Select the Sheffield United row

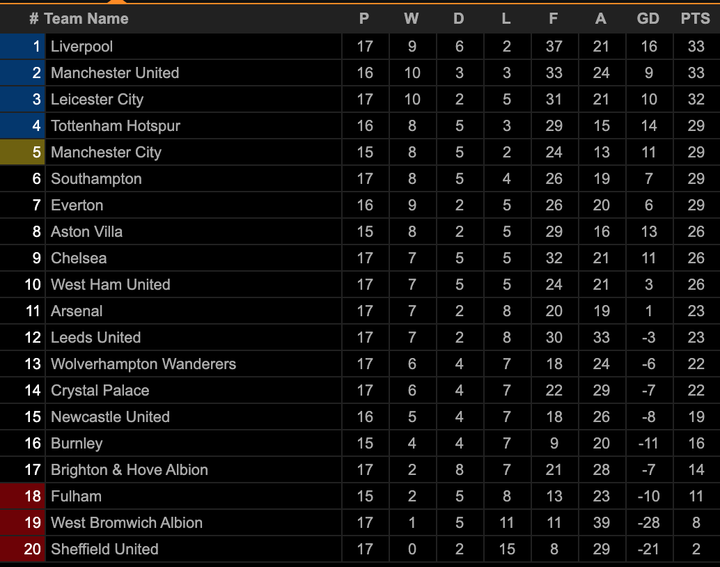coord(105,549)
